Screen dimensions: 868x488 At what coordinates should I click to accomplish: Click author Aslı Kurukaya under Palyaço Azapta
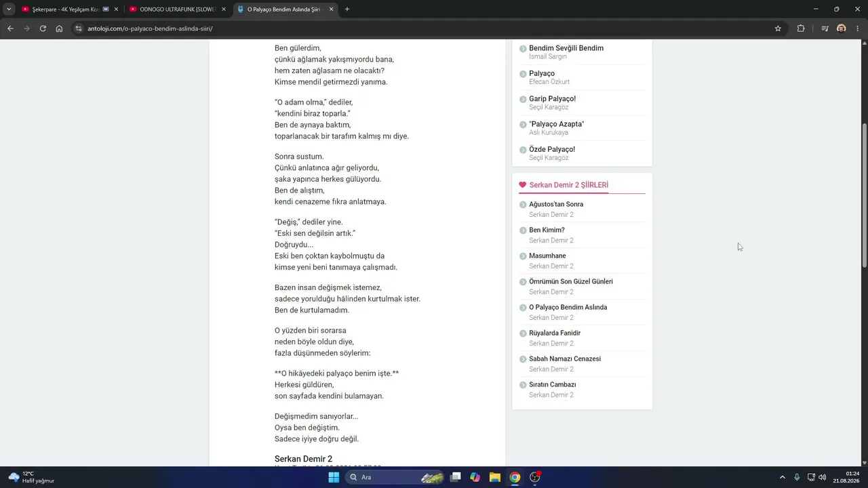(x=549, y=133)
